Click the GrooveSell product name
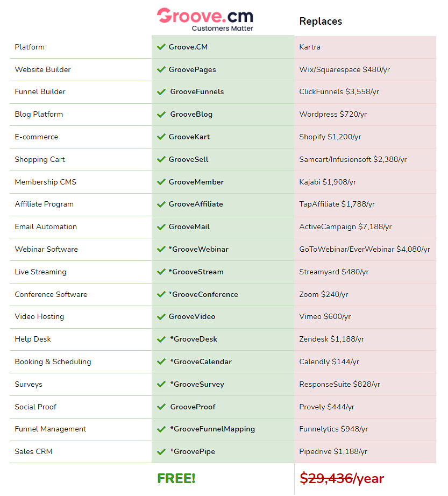The image size is (448, 496). (x=188, y=159)
